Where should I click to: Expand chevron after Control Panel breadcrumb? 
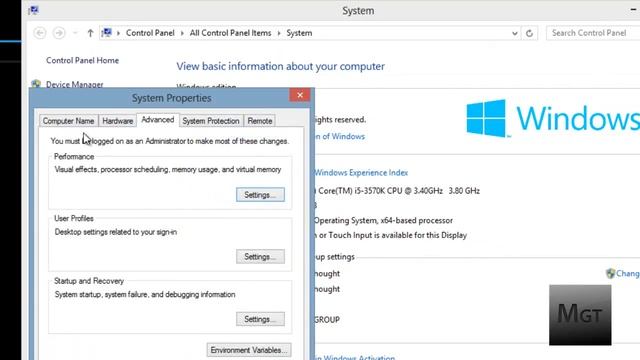point(182,33)
